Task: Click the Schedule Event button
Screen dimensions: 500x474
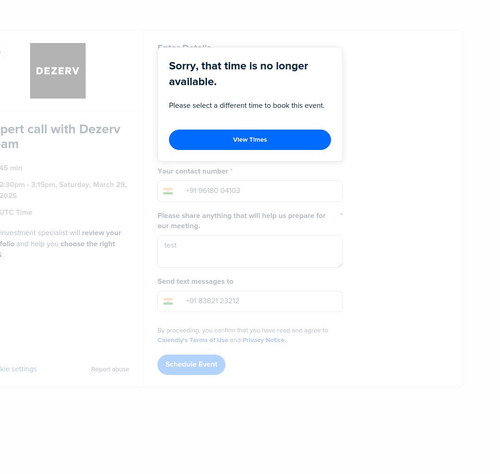Action: coord(191,364)
